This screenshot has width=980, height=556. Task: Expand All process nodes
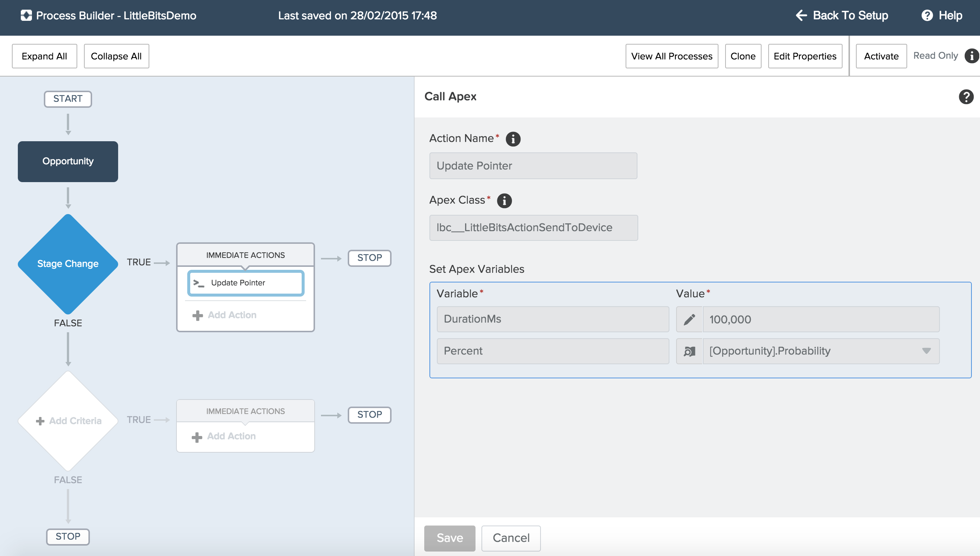coord(44,56)
